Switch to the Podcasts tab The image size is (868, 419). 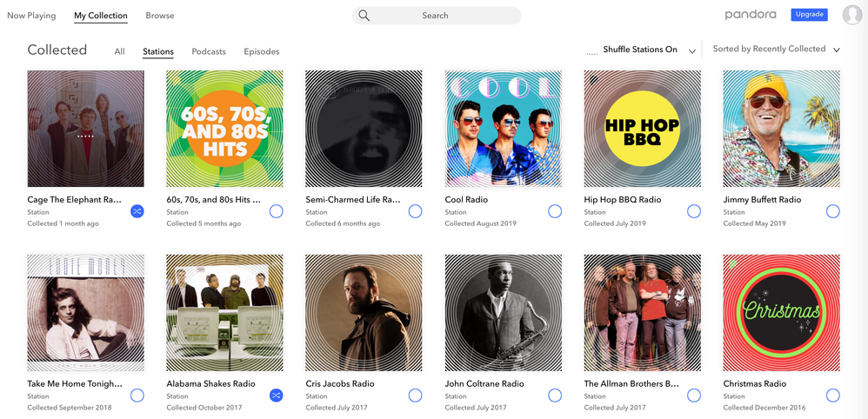tap(209, 51)
